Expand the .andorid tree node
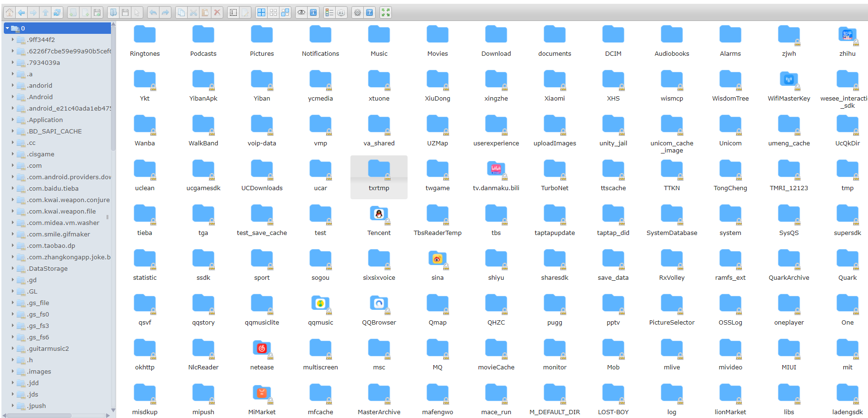Image resolution: width=868 pixels, height=418 pixels. (x=13, y=85)
